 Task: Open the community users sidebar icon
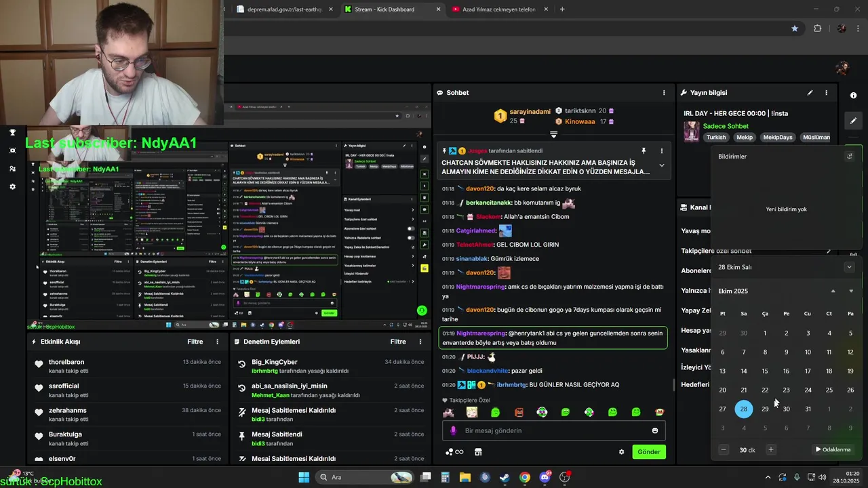pos(12,169)
